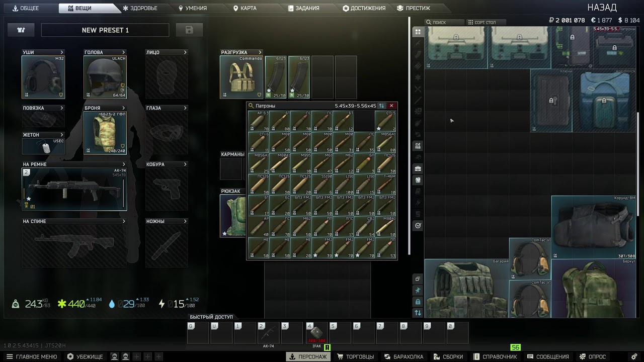Click the IFAK in quick slot 4
The height and width of the screenshot is (362, 644).
[316, 333]
